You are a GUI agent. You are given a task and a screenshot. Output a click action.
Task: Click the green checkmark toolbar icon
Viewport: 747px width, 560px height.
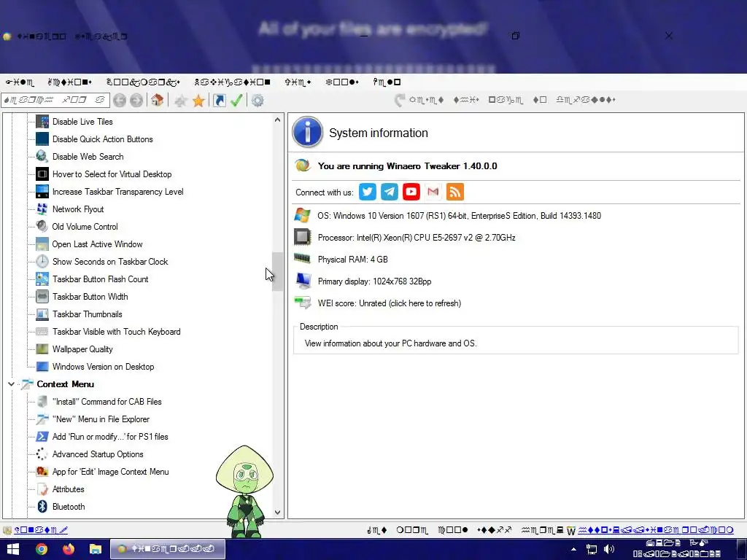tap(237, 100)
